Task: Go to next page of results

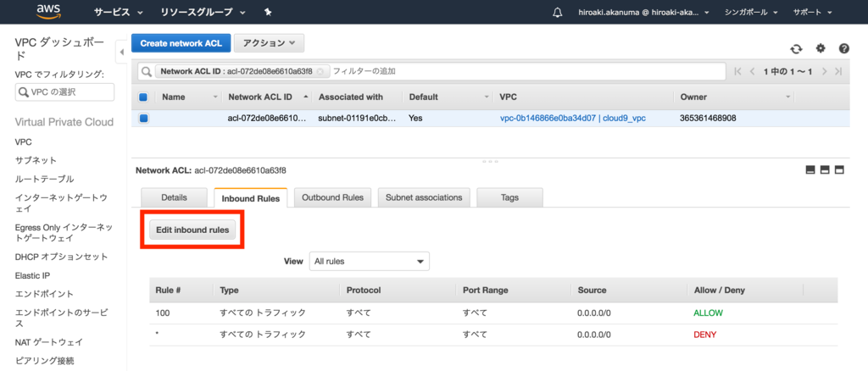Action: (824, 71)
